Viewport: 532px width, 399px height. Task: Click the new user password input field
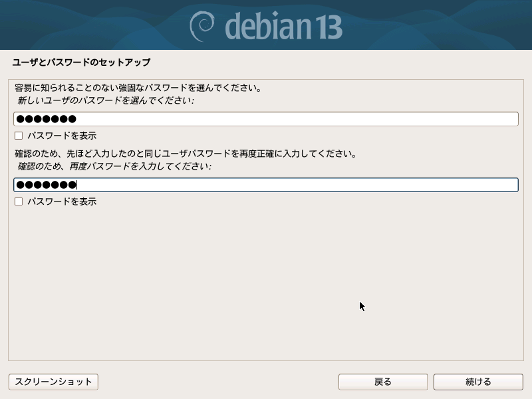pos(266,119)
